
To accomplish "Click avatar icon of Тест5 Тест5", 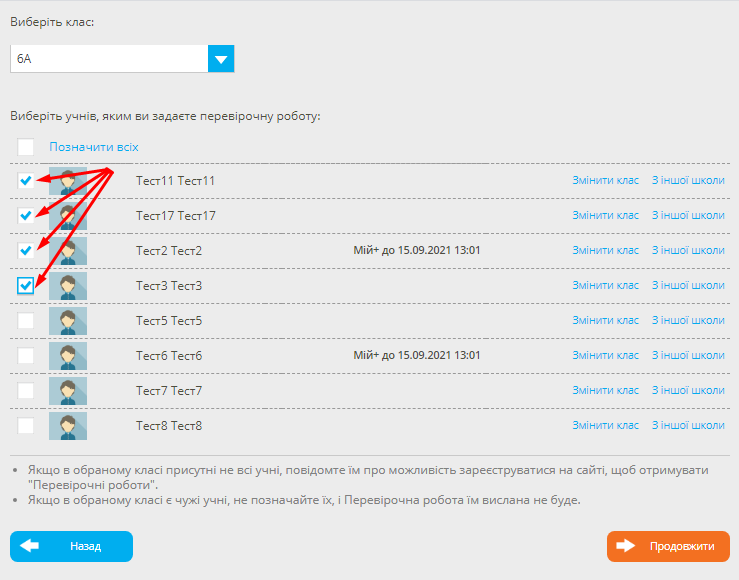I will click(68, 321).
